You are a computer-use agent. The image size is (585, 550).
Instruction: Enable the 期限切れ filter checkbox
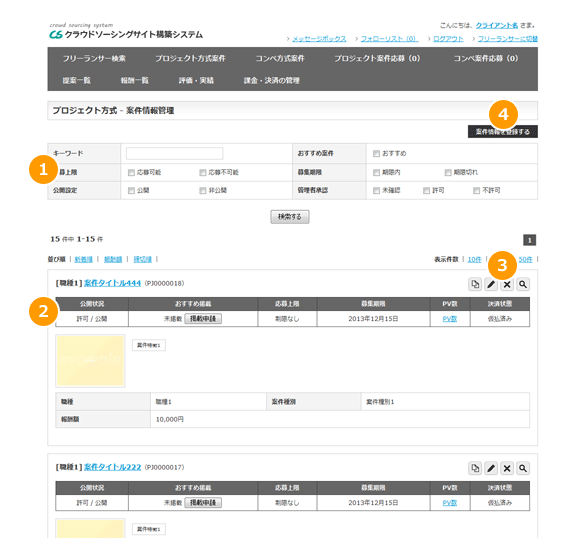click(448, 172)
